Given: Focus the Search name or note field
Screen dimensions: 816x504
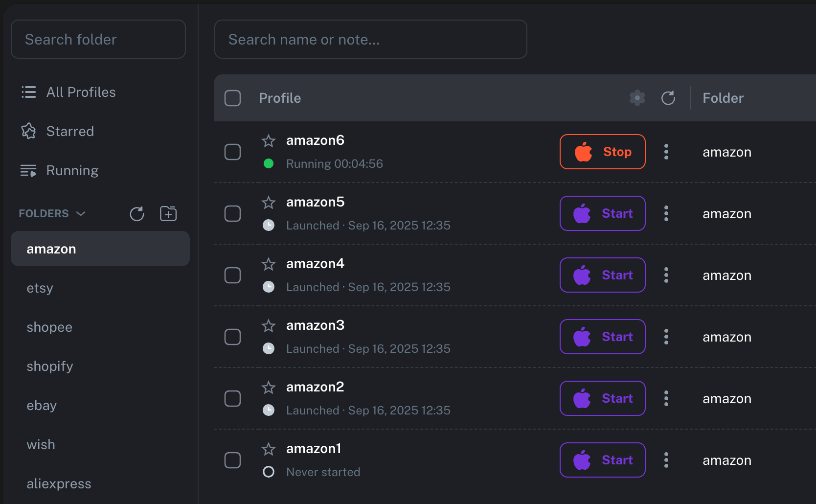Looking at the screenshot, I should [371, 39].
